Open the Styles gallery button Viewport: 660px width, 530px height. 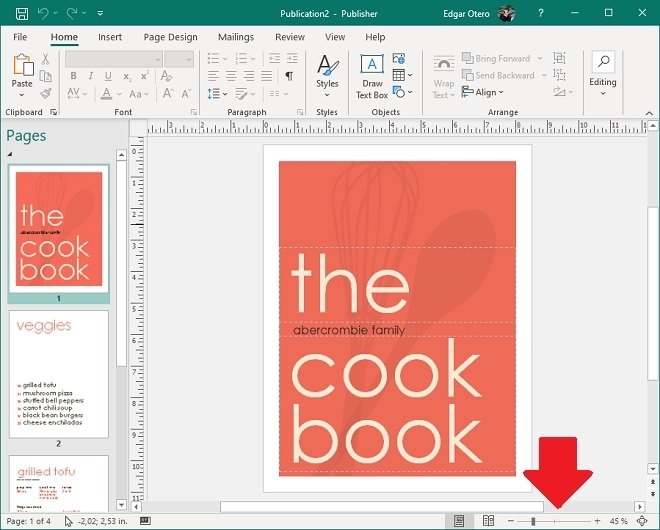327,76
